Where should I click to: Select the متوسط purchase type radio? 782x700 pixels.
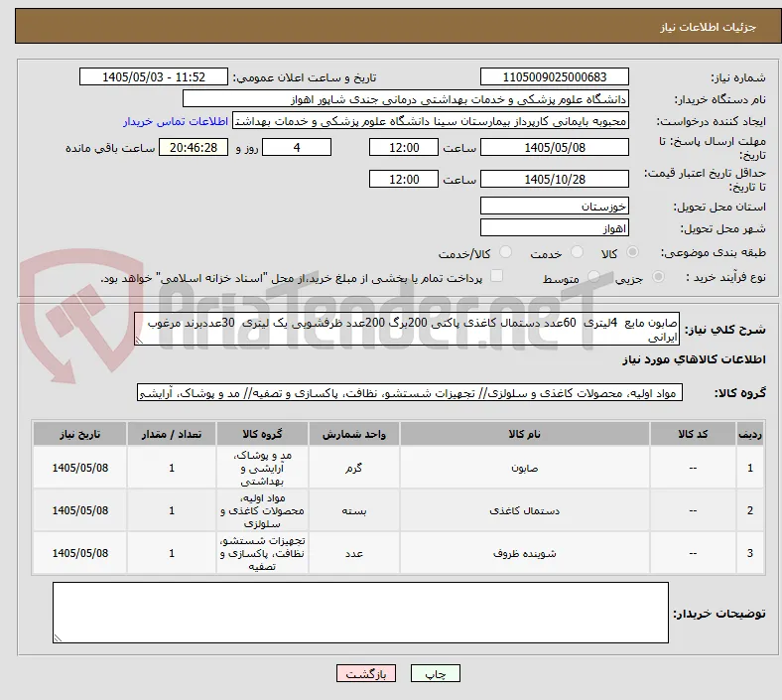tap(593, 277)
